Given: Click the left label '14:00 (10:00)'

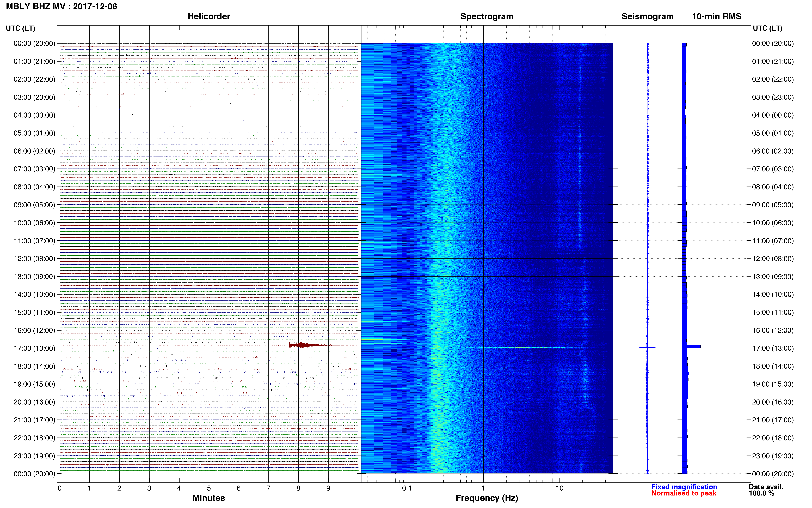Looking at the screenshot, I should click(34, 294).
